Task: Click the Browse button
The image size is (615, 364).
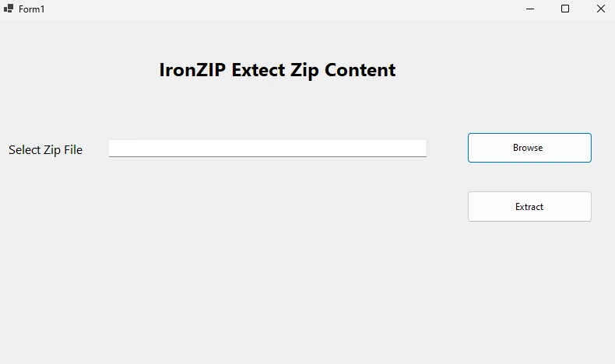Action: [529, 148]
